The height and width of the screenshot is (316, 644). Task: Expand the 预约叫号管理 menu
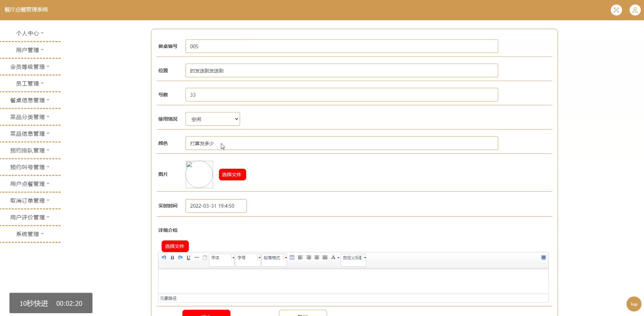pyautogui.click(x=30, y=167)
